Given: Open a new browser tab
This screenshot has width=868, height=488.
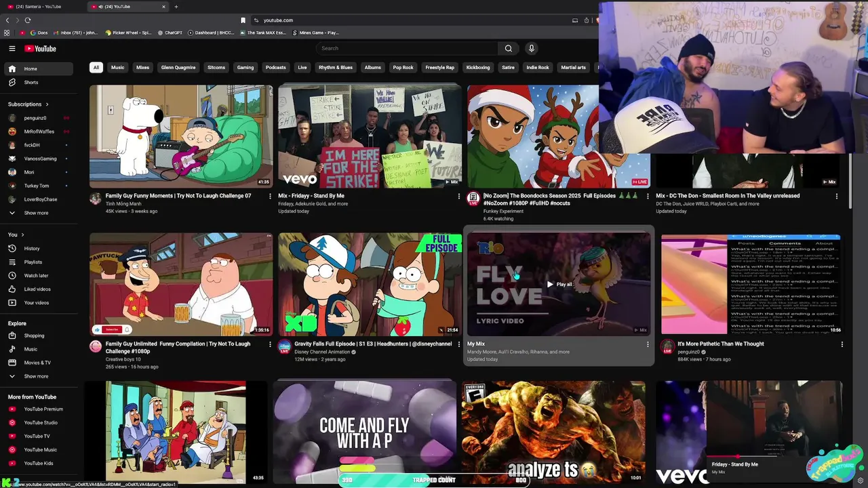Looking at the screenshot, I should pos(176,7).
